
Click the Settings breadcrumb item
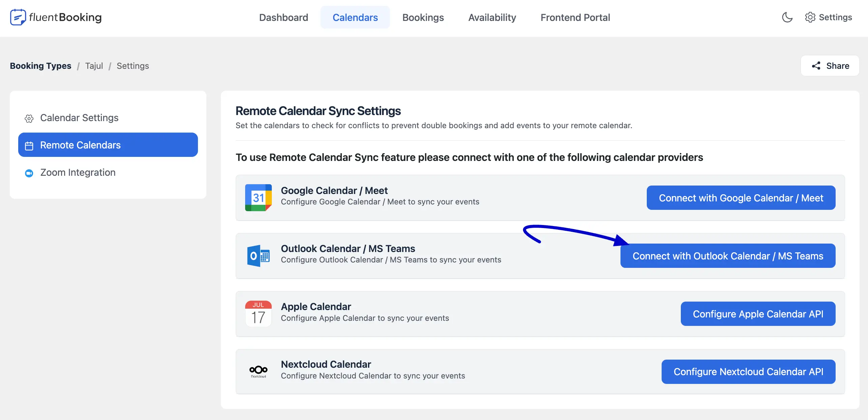133,66
